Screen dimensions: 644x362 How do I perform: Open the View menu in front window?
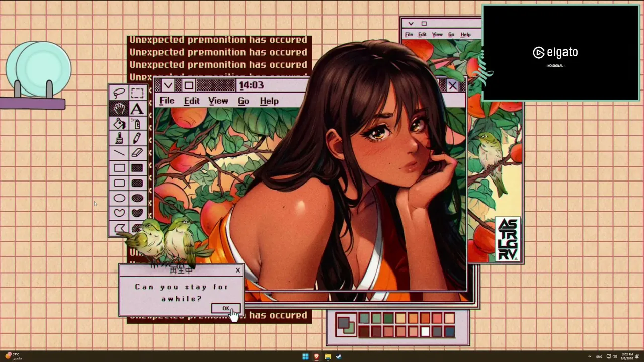(x=218, y=101)
